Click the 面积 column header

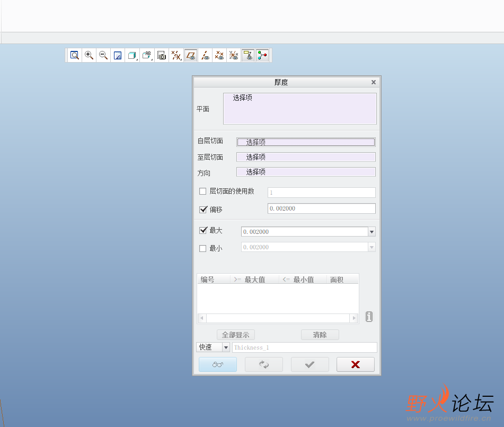(x=342, y=280)
